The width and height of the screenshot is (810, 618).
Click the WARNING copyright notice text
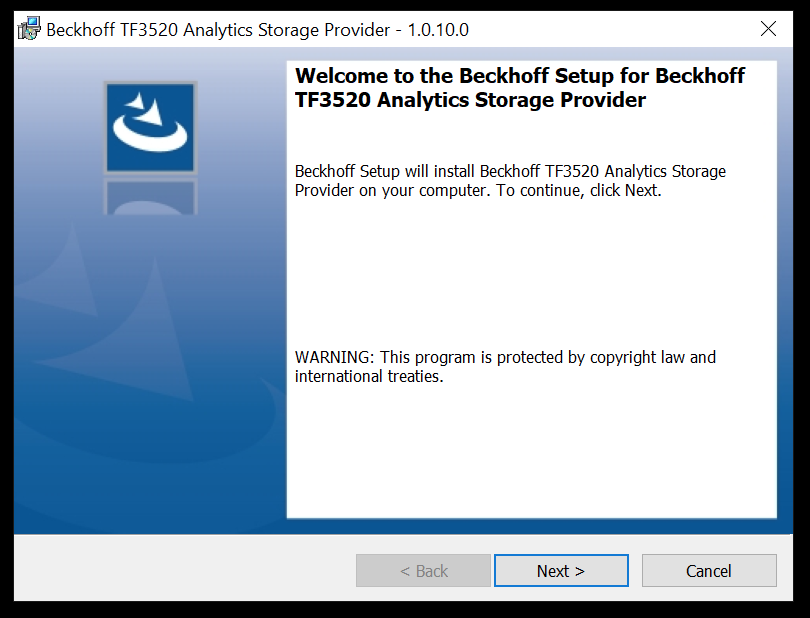tap(505, 366)
